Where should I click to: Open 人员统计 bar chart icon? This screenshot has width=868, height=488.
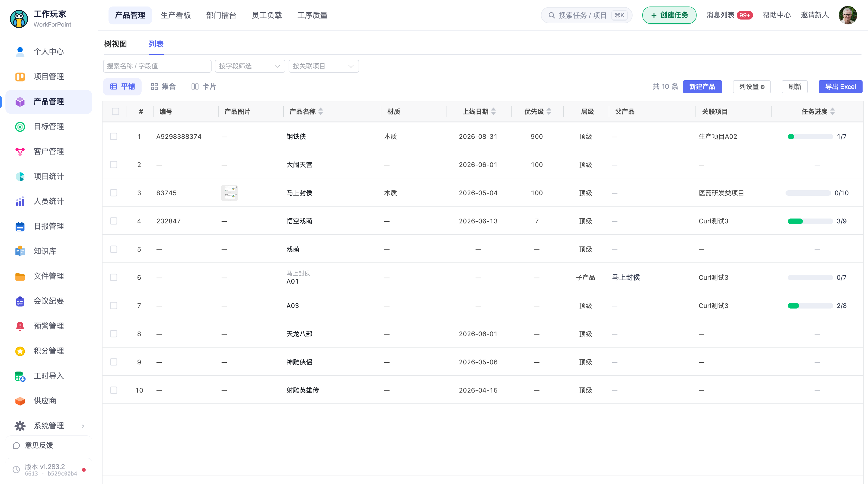(x=20, y=201)
